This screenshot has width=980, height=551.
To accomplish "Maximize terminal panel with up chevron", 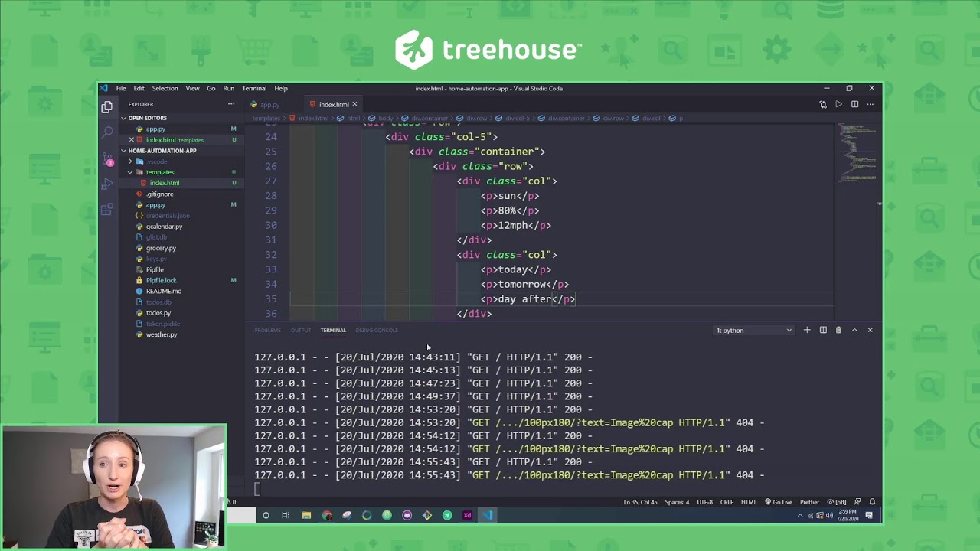I will click(x=854, y=330).
